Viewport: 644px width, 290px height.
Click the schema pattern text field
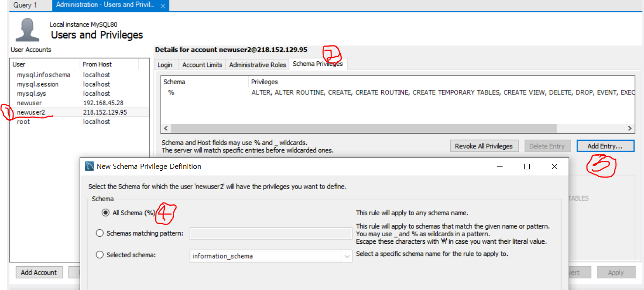(271, 233)
